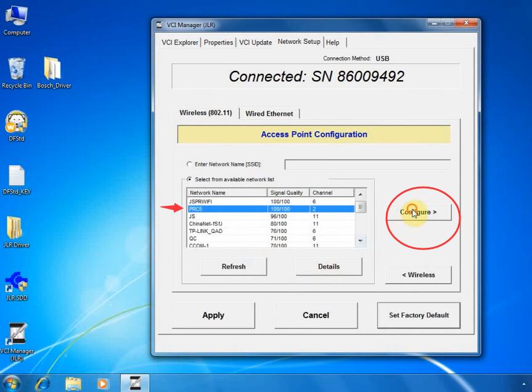Select the Recycle Bin icon

tap(17, 73)
